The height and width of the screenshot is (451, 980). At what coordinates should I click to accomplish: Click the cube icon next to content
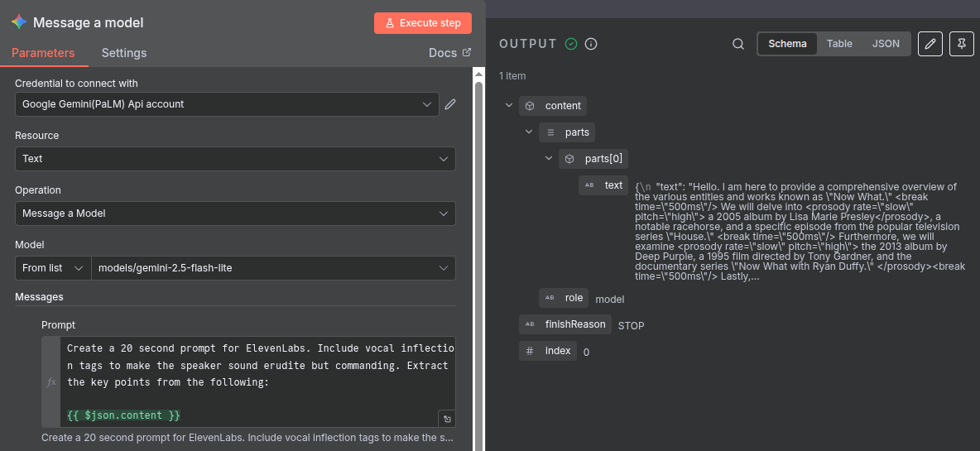coord(530,106)
